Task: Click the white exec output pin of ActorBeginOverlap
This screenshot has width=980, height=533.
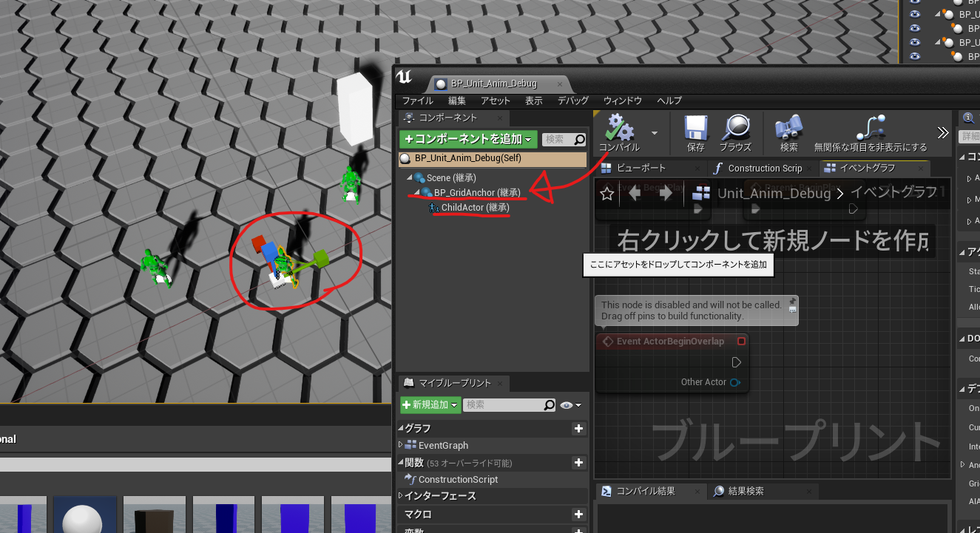Action: click(736, 362)
